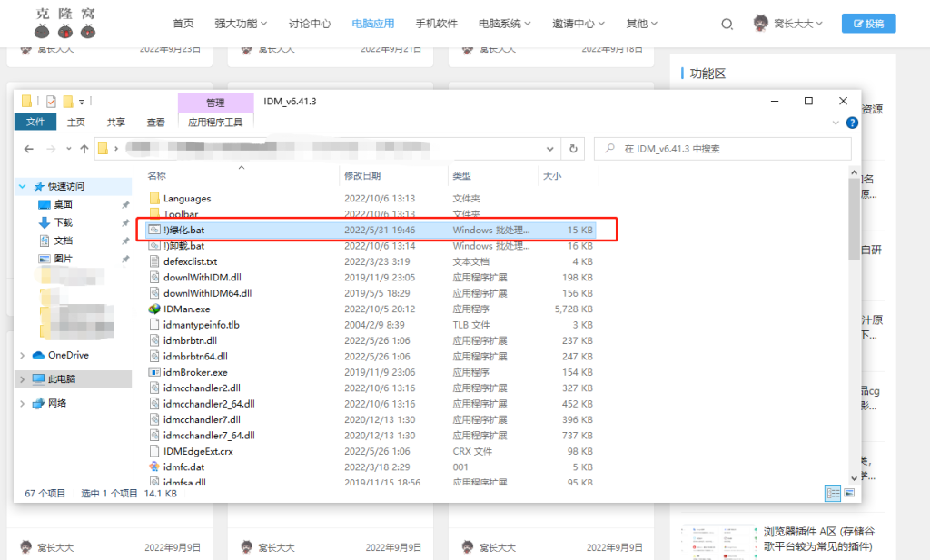Click the new folder icon in title bar
This screenshot has width=930, height=560.
(68, 102)
